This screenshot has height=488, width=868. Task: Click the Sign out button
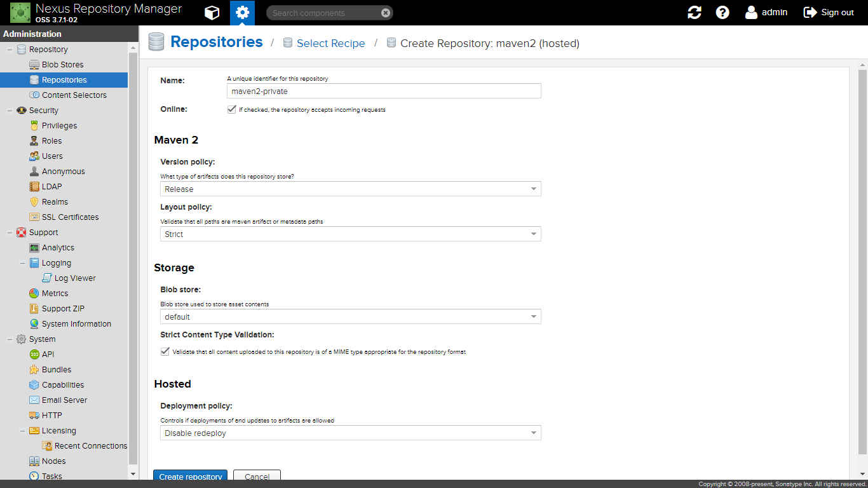coord(829,13)
